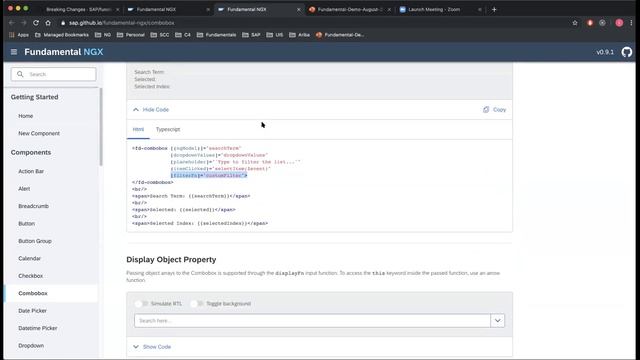Go to the browser home icon
Image resolution: width=640 pixels, height=360 pixels.
48,23
